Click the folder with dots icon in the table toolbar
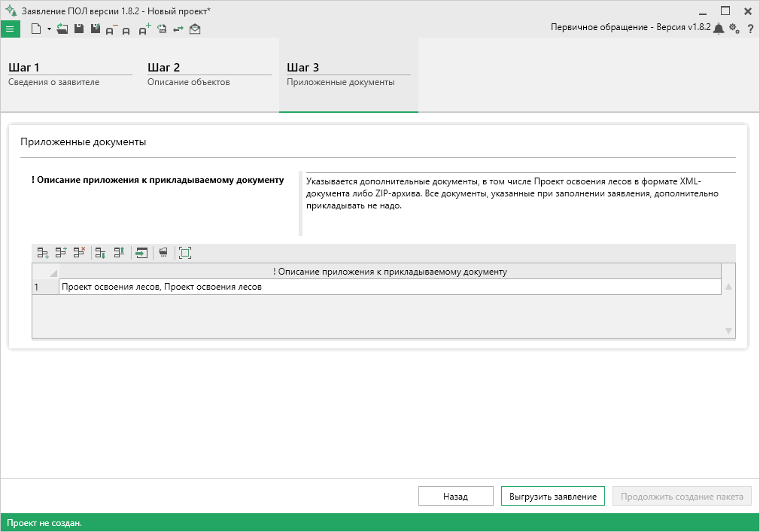This screenshot has height=532, width=760. (x=163, y=252)
